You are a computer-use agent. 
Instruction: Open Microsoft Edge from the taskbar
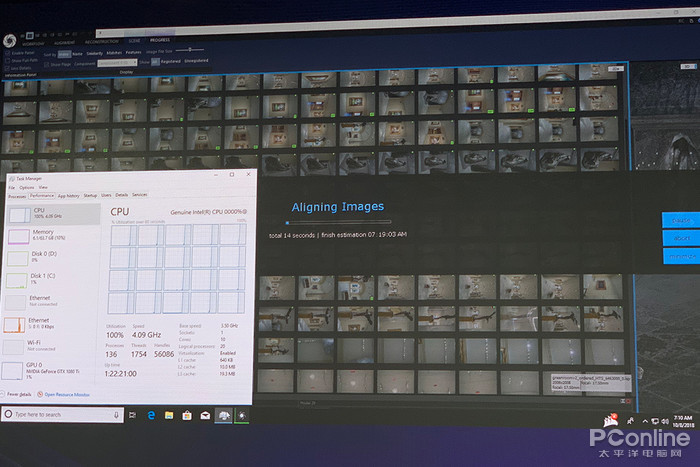(x=151, y=414)
